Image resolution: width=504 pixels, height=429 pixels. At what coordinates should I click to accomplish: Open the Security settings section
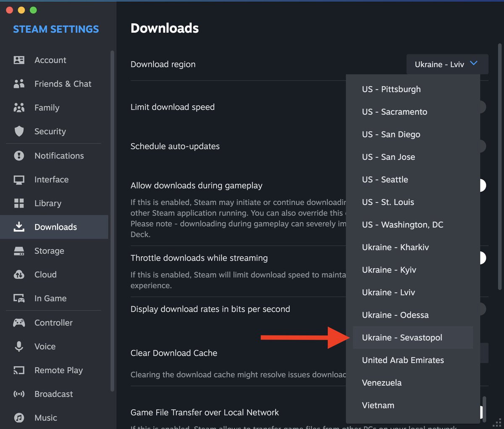54,131
